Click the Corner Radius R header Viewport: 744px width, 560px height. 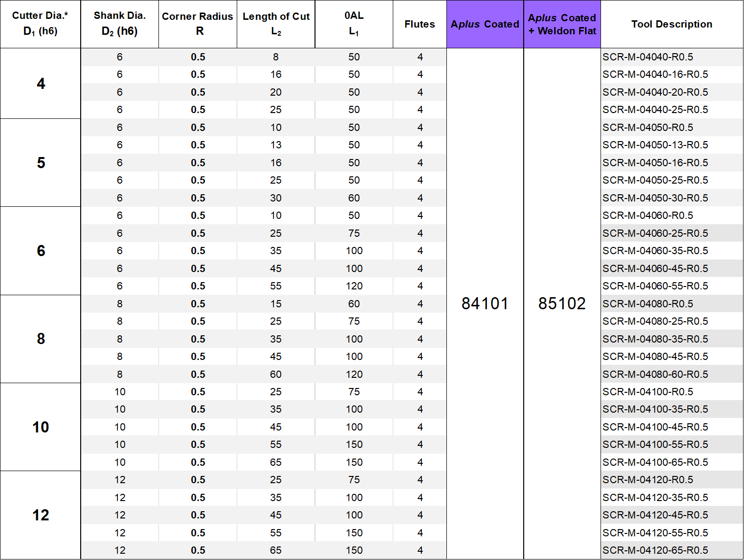click(x=198, y=24)
